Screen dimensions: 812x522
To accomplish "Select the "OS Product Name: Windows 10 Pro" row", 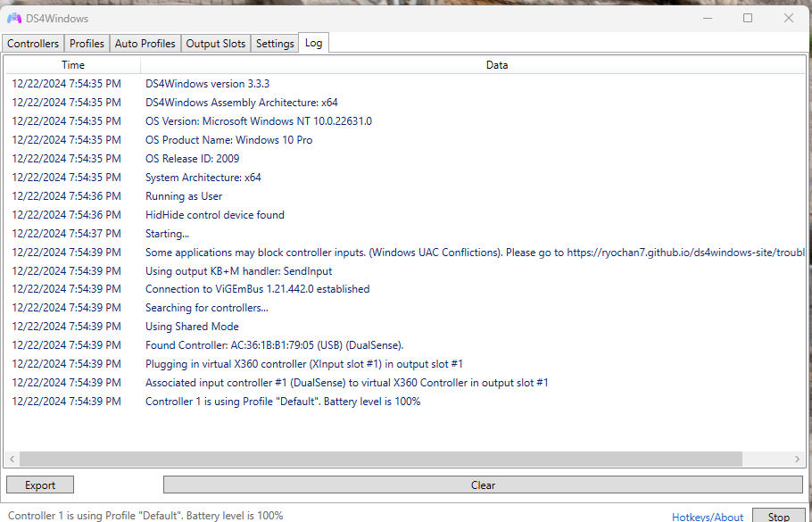I will click(405, 139).
